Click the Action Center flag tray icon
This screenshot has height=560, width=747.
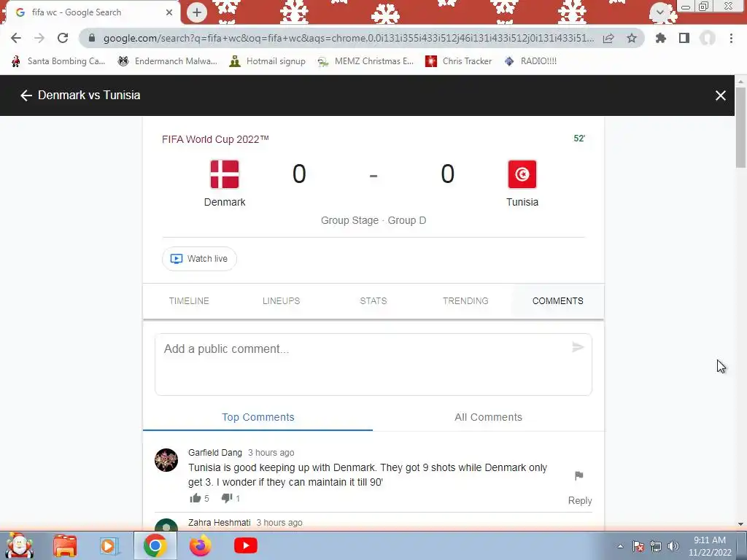638,546
